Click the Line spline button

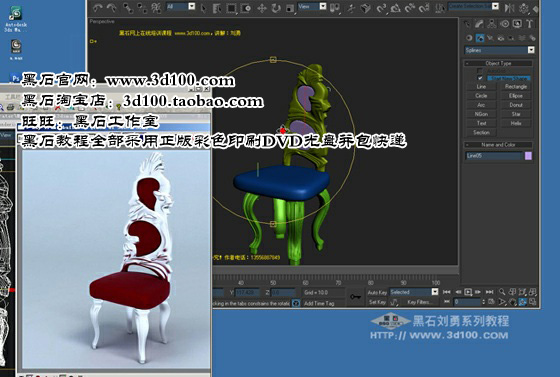481,87
